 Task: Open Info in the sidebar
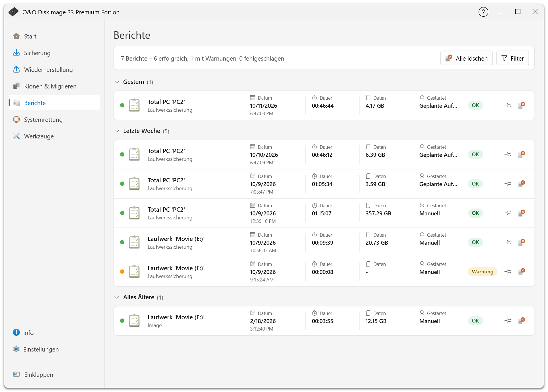click(x=54, y=333)
